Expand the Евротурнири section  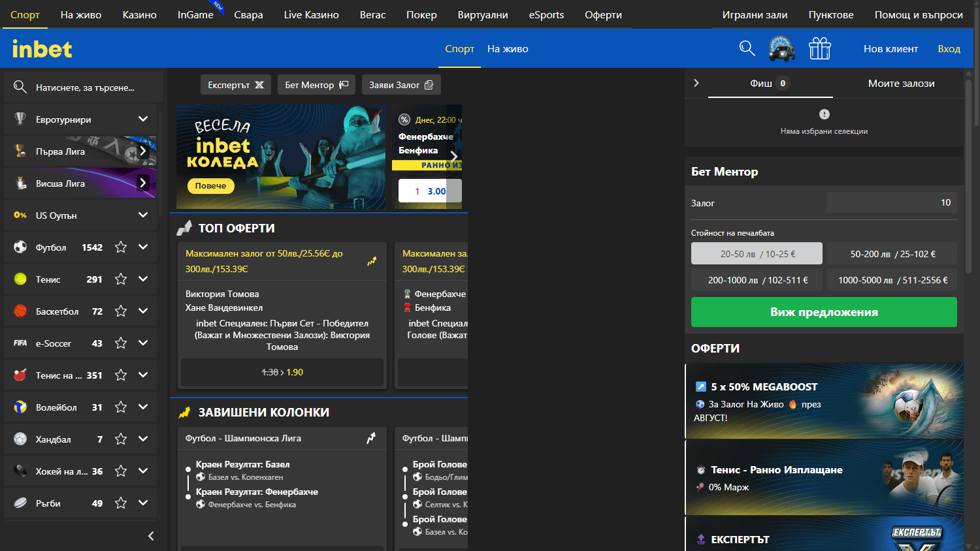[143, 119]
